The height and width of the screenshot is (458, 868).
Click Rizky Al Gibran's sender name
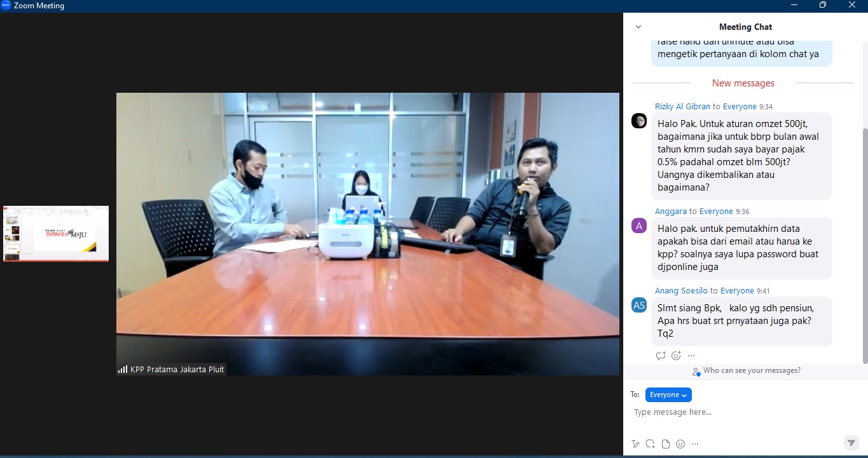click(x=682, y=107)
